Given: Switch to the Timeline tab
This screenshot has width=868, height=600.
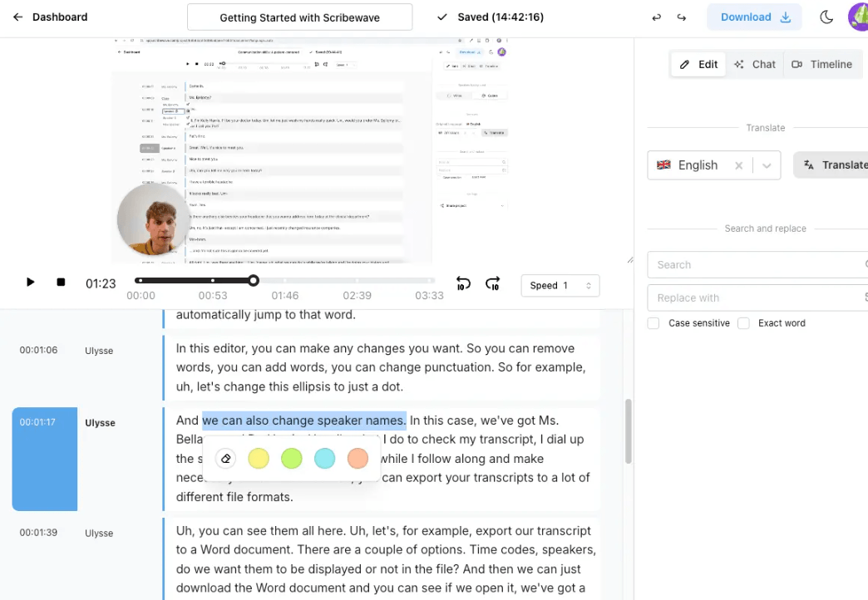Looking at the screenshot, I should pos(822,64).
